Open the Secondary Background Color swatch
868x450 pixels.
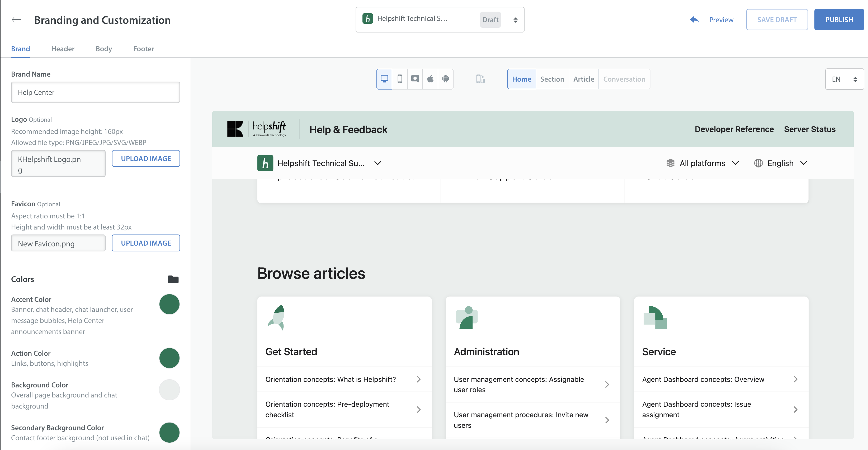pos(169,433)
